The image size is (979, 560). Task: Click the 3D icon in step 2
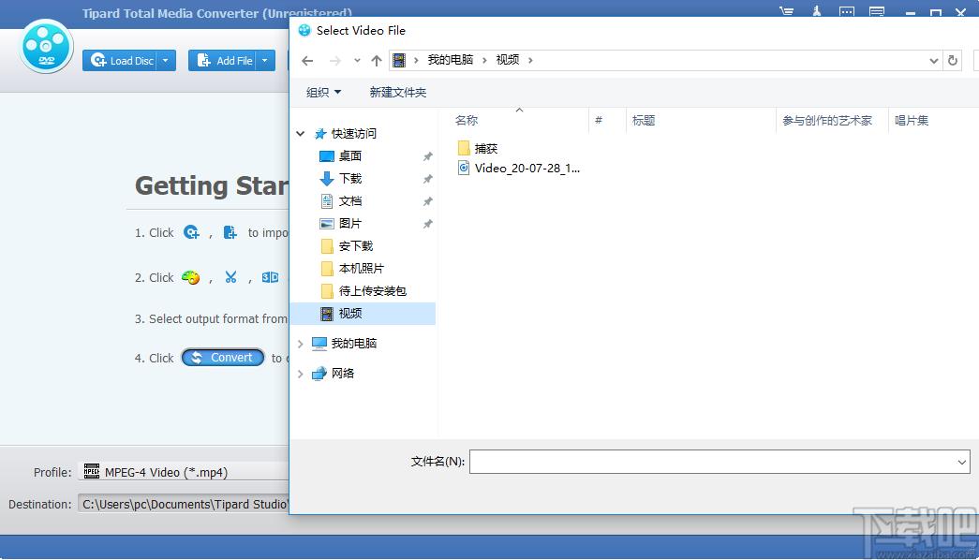pyautogui.click(x=271, y=277)
